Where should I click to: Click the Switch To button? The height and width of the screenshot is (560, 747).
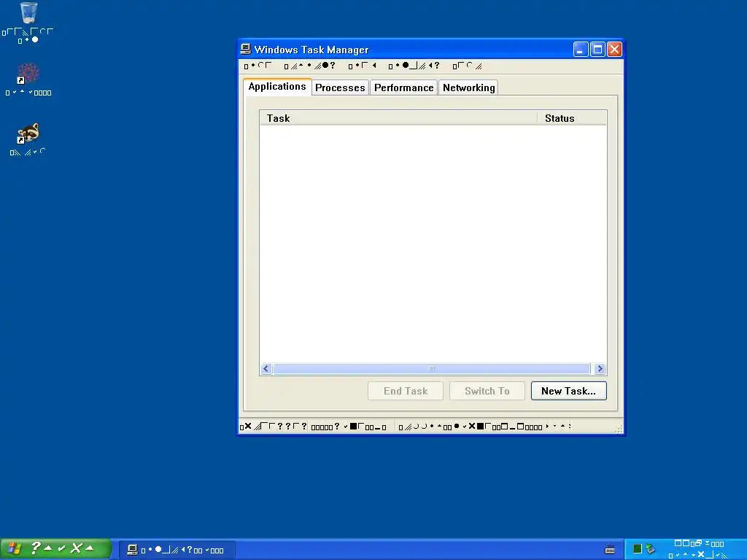[487, 391]
